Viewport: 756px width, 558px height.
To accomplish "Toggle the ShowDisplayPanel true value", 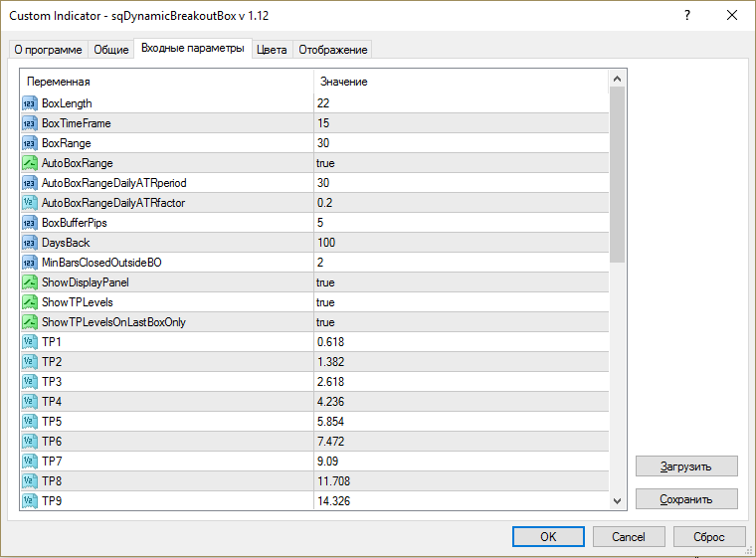I will click(x=325, y=282).
